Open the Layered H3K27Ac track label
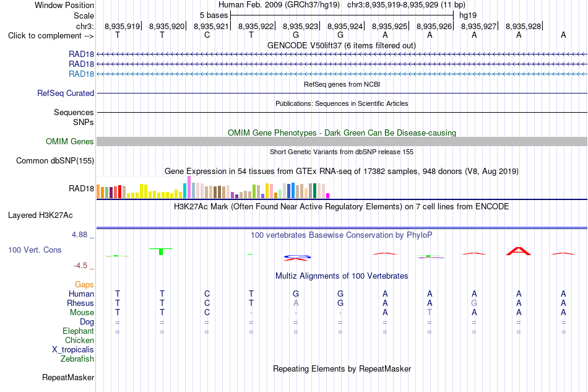Viewport: 588px width, 392px height. [x=40, y=216]
